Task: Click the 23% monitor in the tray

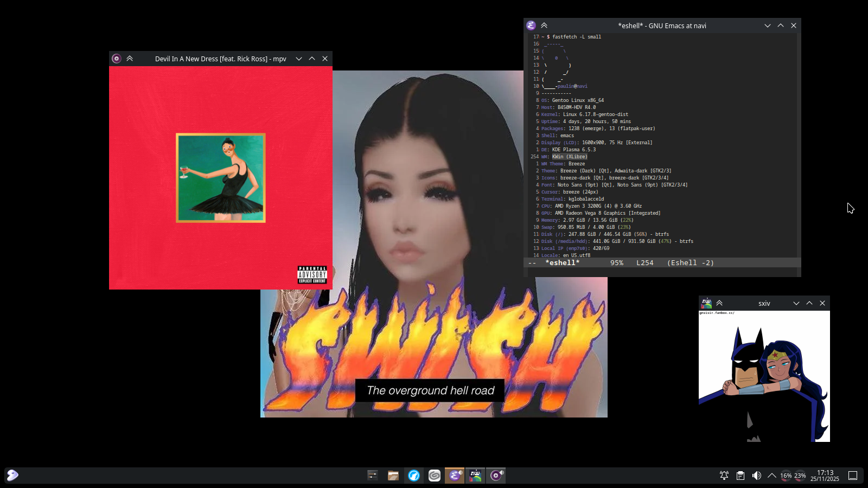Action: (800, 476)
